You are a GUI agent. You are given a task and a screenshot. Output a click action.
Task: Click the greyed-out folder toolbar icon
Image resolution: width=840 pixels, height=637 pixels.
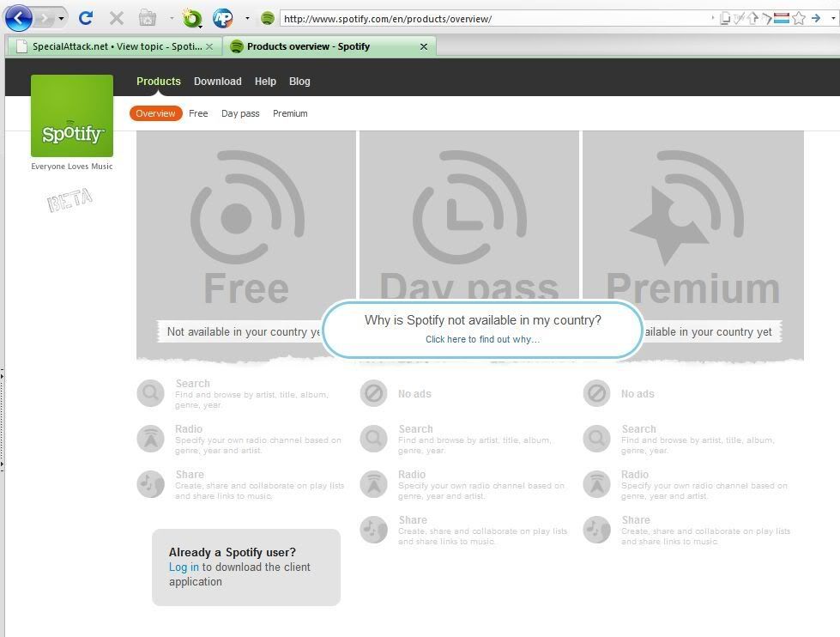(148, 18)
